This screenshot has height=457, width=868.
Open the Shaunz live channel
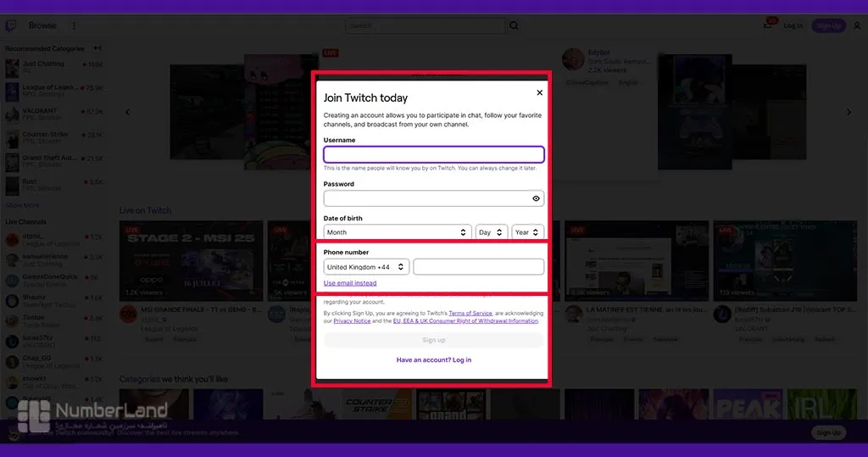point(53,300)
